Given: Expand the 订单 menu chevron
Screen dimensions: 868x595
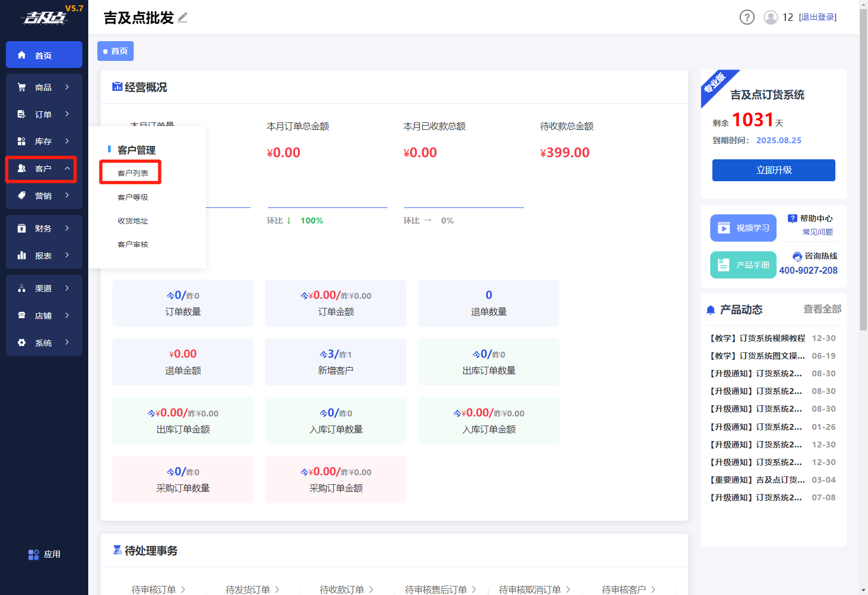Looking at the screenshot, I should click(x=67, y=114).
